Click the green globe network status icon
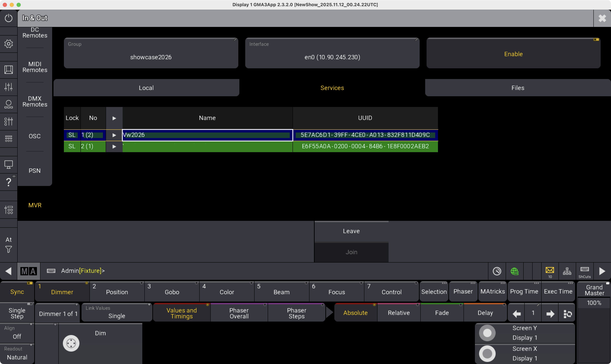Image resolution: width=611 pixels, height=364 pixels. coord(514,271)
